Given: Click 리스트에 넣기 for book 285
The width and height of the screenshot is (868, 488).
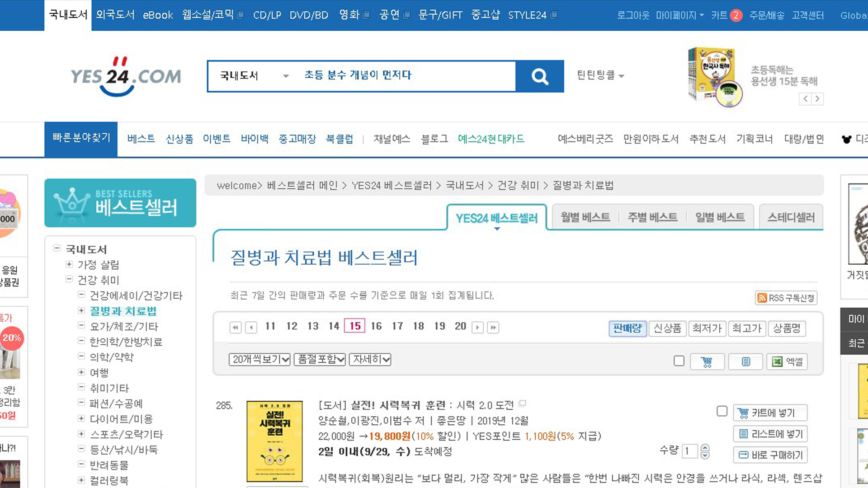Looking at the screenshot, I should click(x=770, y=434).
